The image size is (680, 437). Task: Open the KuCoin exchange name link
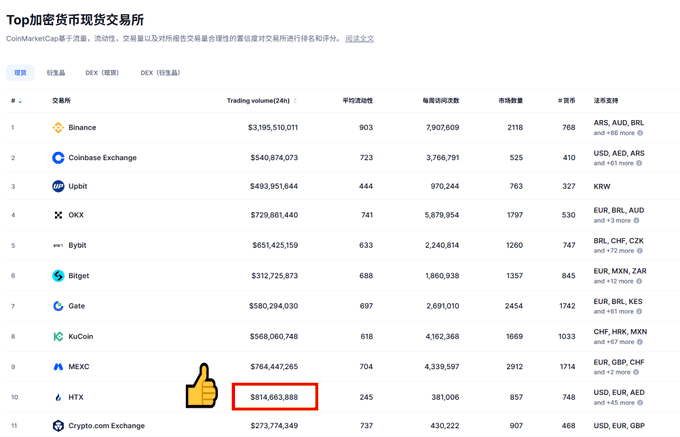point(81,336)
